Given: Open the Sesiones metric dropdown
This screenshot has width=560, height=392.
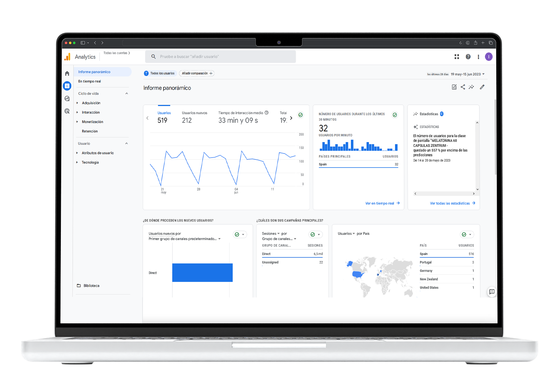Looking at the screenshot, I should tap(271, 234).
